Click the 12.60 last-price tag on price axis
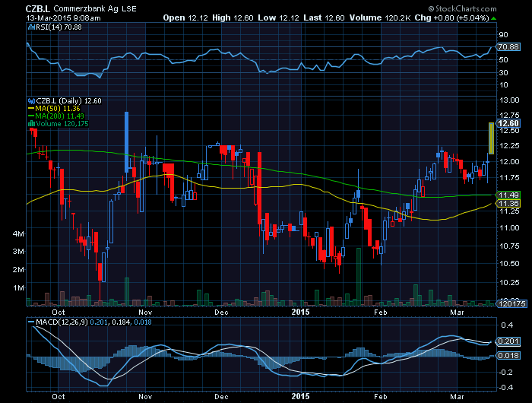This screenshot has width=532, height=403. pos(508,123)
